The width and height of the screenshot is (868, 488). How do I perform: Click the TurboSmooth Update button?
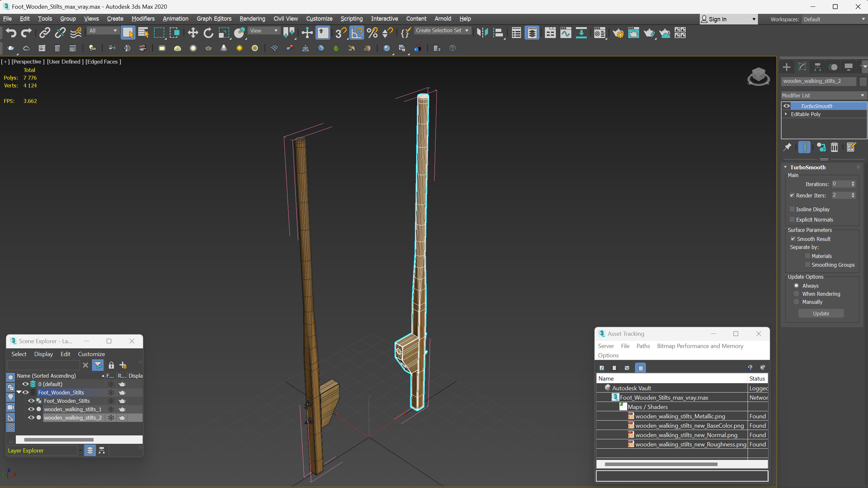pos(821,314)
